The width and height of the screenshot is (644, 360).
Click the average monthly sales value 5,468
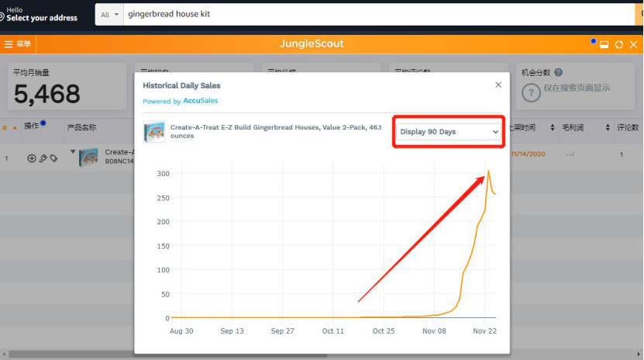[46, 94]
